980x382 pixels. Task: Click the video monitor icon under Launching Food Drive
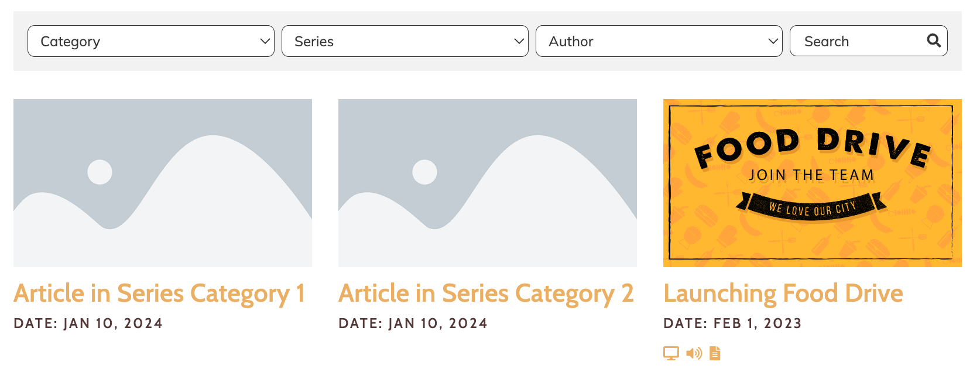point(671,353)
